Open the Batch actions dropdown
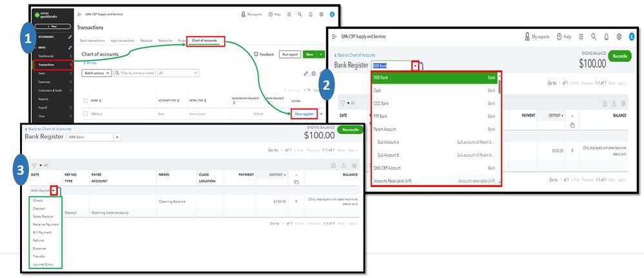Screen dimensions: 644x278 pyautogui.click(x=97, y=73)
